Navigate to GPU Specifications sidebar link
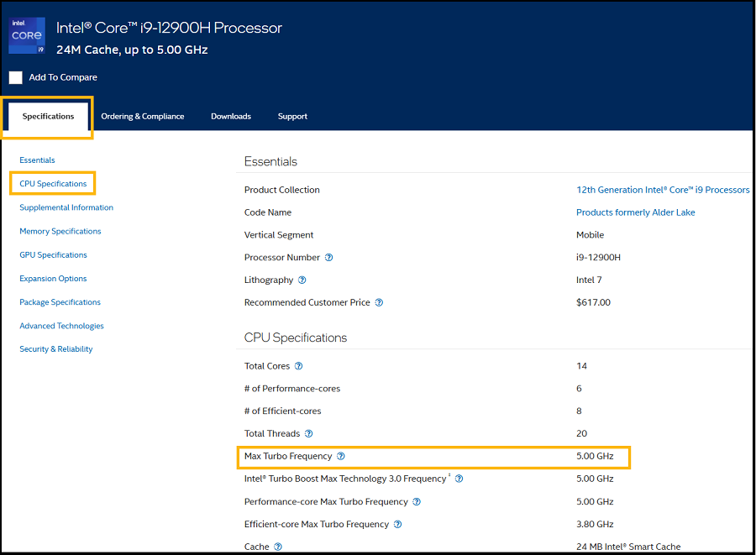 (x=53, y=255)
